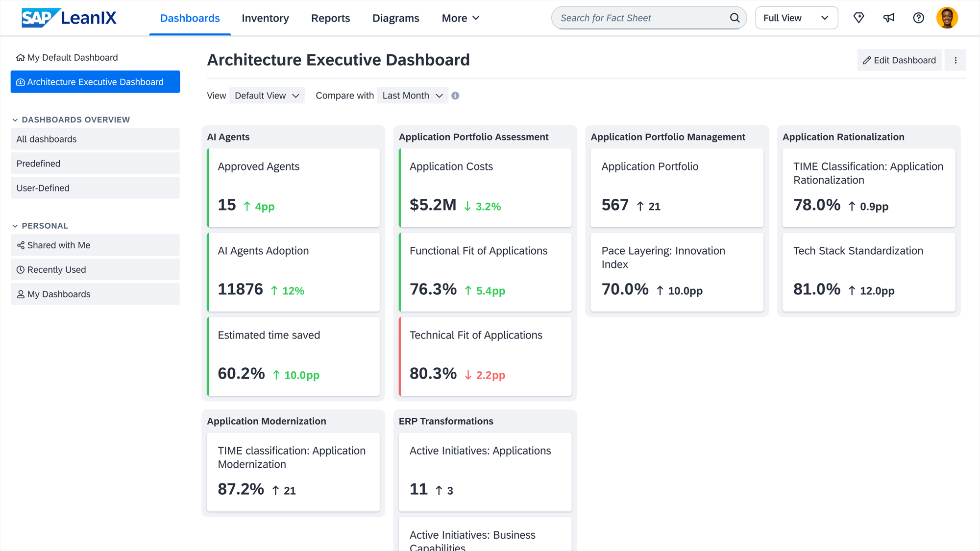The height and width of the screenshot is (551, 980).
Task: Click the info icon beside Last Month comparison
Action: 455,96
